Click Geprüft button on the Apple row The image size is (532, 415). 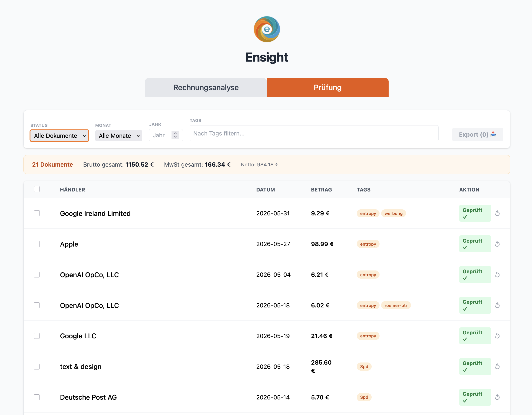[x=475, y=244]
